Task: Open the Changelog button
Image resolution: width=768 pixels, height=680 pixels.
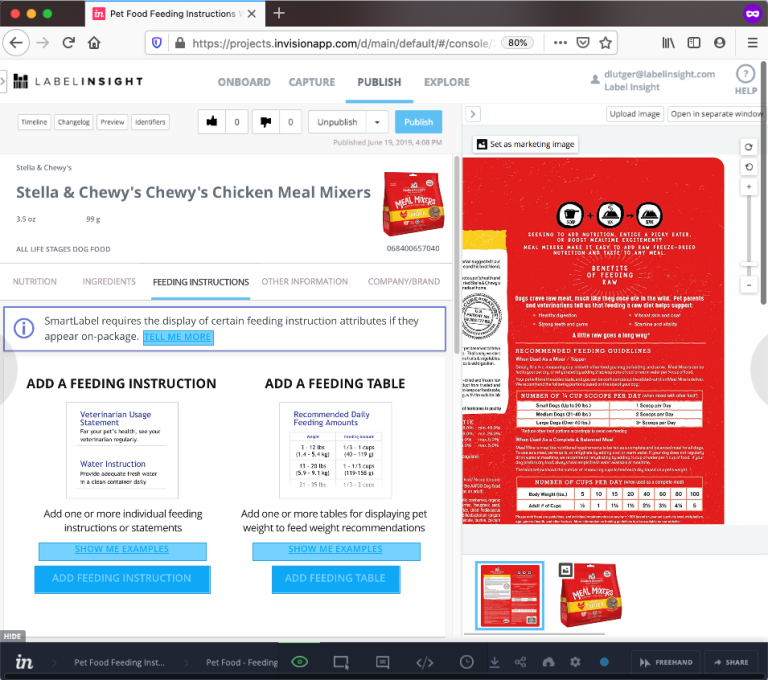Action: point(73,122)
